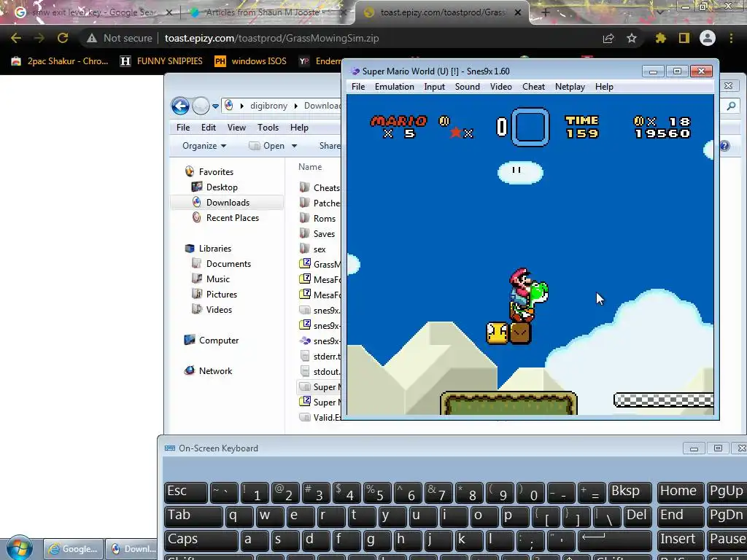The height and width of the screenshot is (560, 747).
Task: Open the Video menu in Snes9x
Action: [500, 87]
